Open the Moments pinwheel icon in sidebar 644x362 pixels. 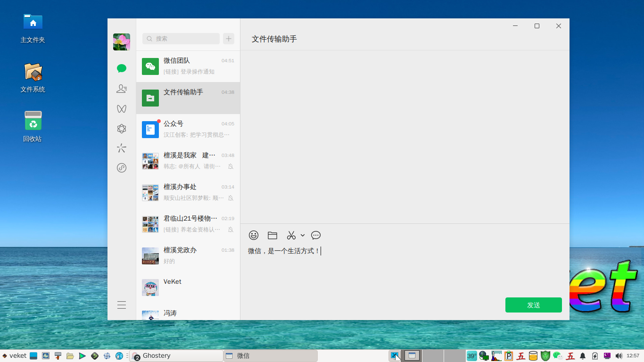tap(122, 148)
